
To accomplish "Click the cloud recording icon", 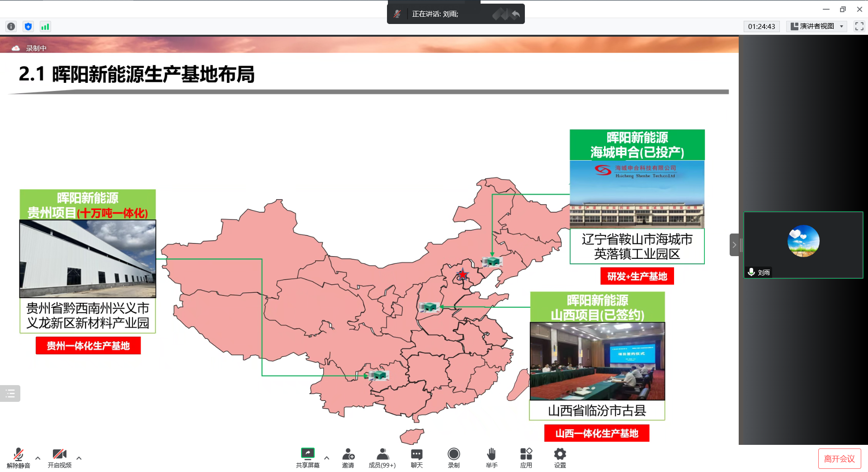I will pyautogui.click(x=16, y=48).
